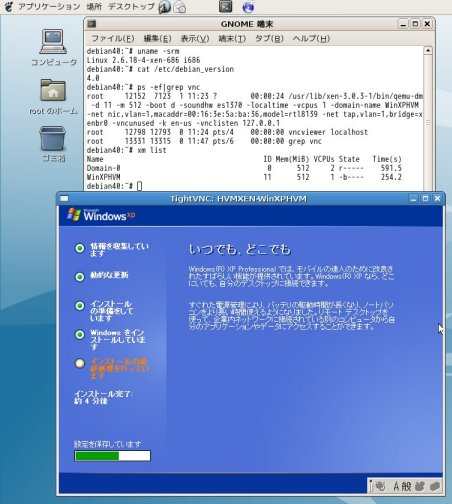Screen dimensions: 452x504
Task: Click the IME input mode 'A' indicator
Action: pyautogui.click(x=396, y=486)
